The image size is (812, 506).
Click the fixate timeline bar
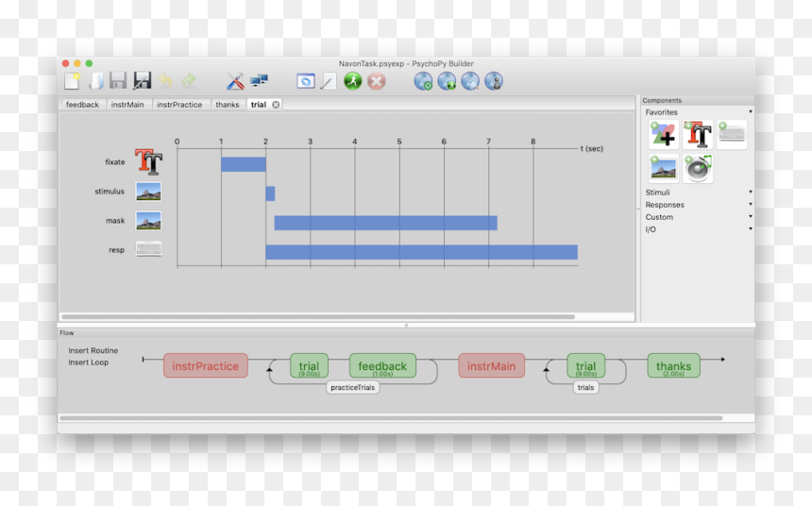244,164
